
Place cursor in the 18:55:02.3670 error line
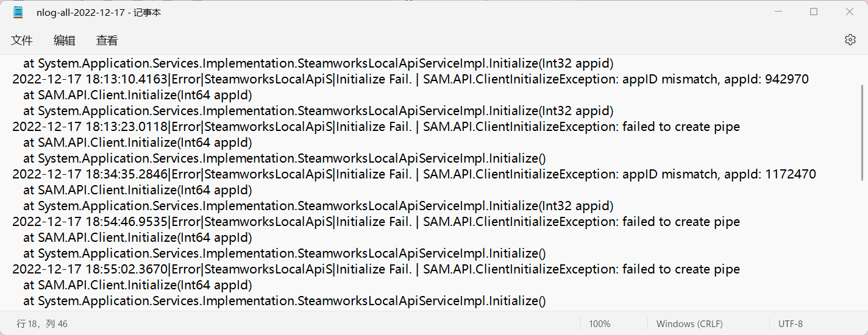pos(376,269)
